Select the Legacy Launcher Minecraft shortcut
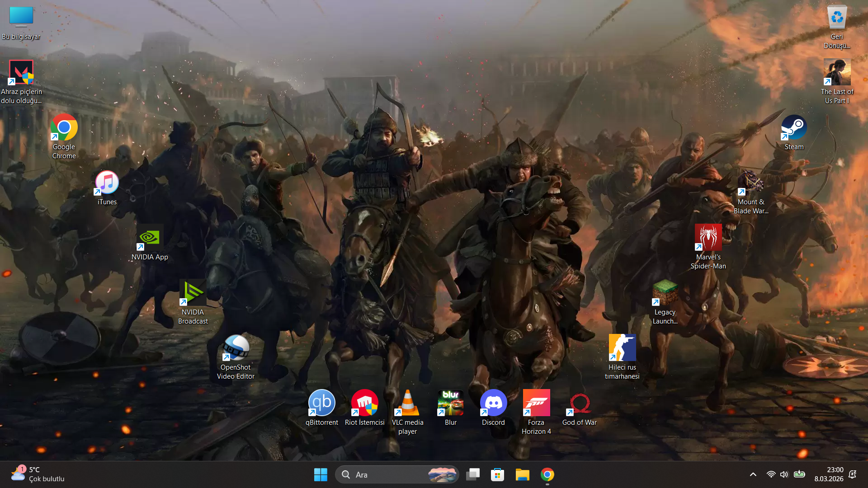This screenshot has width=868, height=488. pyautogui.click(x=665, y=303)
